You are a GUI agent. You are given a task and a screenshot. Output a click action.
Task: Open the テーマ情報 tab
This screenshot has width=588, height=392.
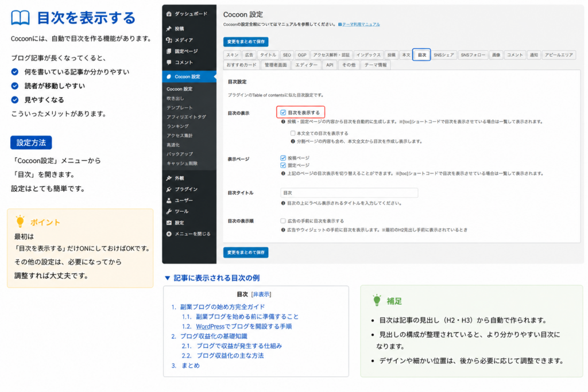tap(376, 65)
